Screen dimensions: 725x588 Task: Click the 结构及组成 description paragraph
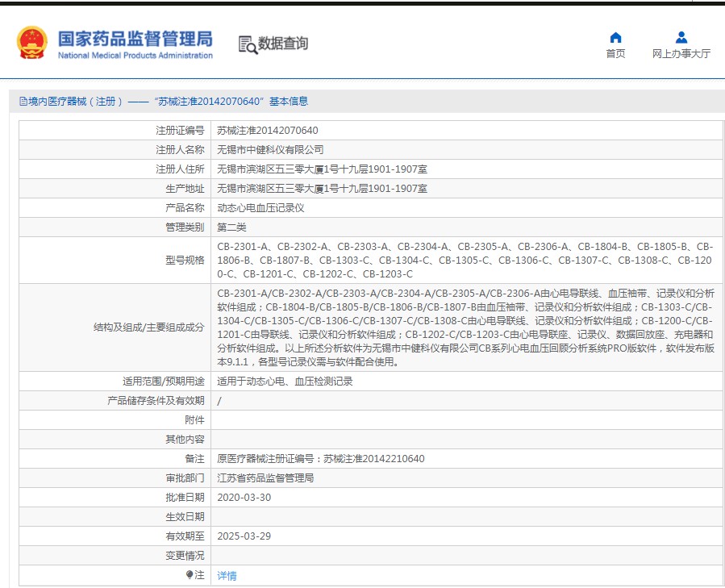tap(466, 327)
